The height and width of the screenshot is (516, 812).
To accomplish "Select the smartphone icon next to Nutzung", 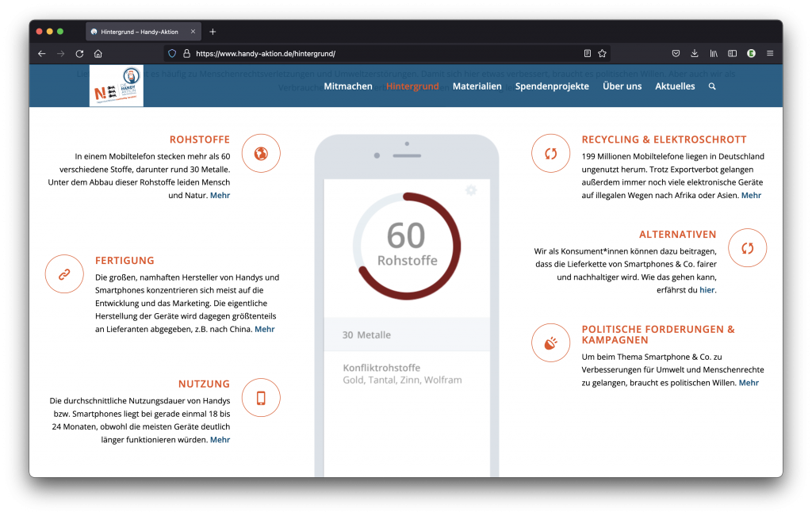I will (261, 397).
